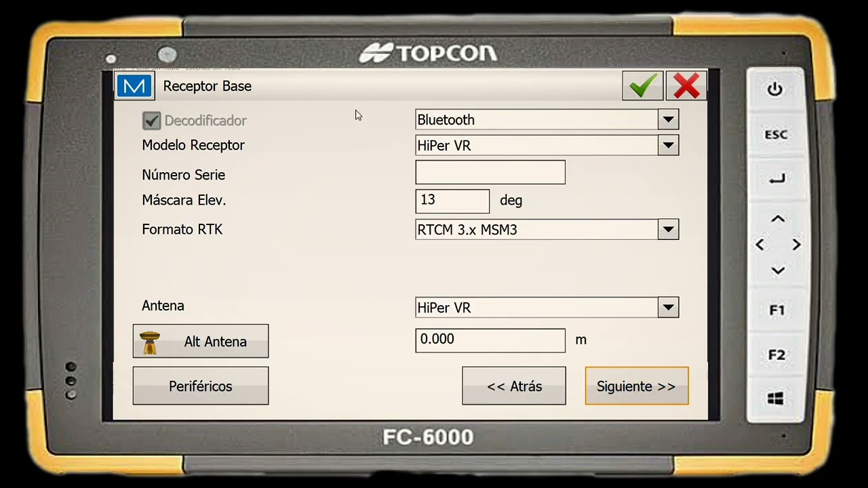
Task: Click the Modelo Receptor label
Action: pyautogui.click(x=193, y=145)
